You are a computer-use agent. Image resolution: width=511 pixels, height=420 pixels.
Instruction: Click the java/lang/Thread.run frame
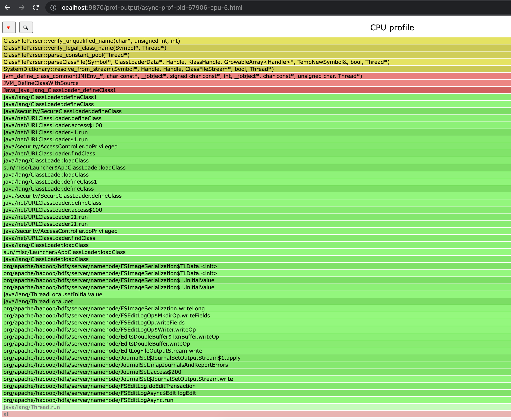(32, 407)
